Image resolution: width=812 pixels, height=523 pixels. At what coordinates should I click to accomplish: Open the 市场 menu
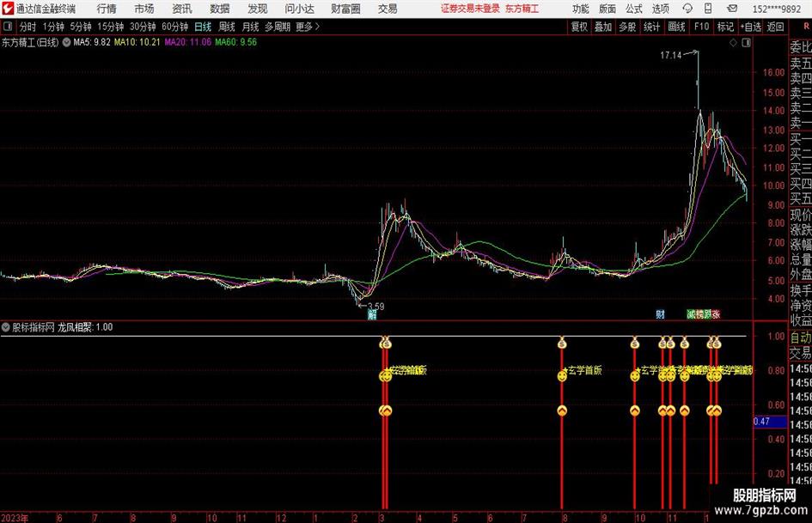(144, 9)
